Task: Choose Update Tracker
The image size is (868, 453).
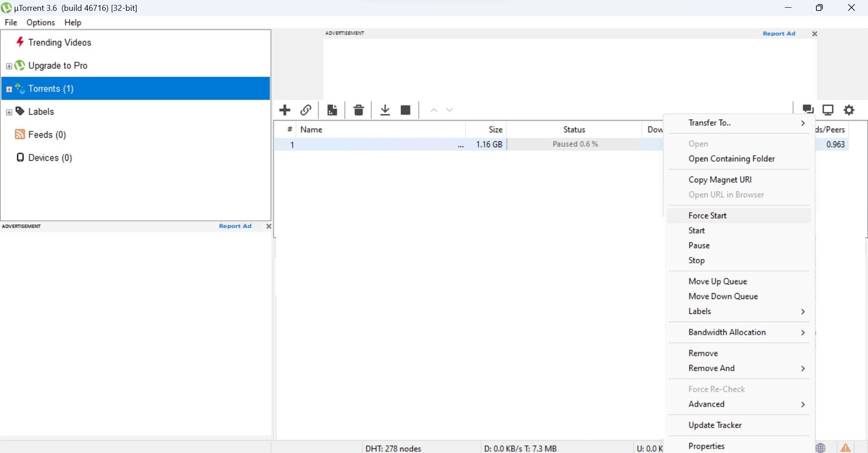Action: pyautogui.click(x=739, y=425)
